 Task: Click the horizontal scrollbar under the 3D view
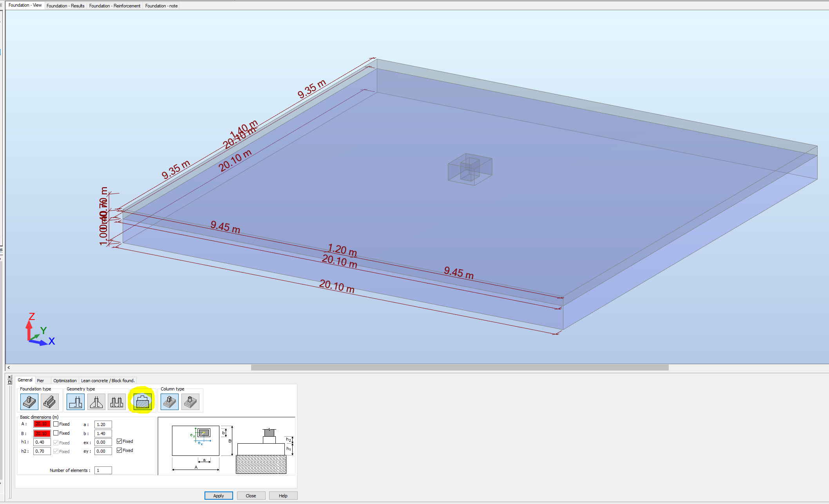[460, 368]
